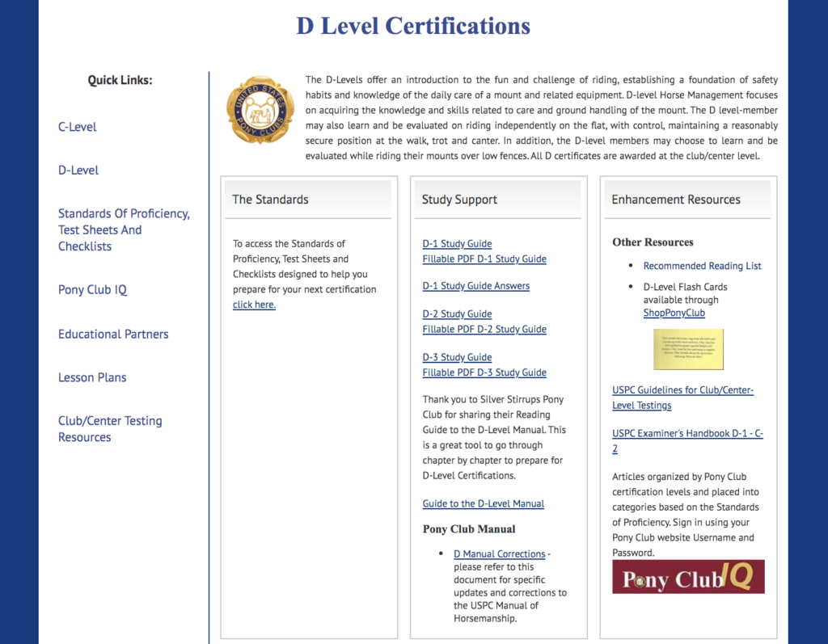Open Club/Center Testing Resources sidebar link
Image resolution: width=828 pixels, height=644 pixels.
(x=110, y=428)
